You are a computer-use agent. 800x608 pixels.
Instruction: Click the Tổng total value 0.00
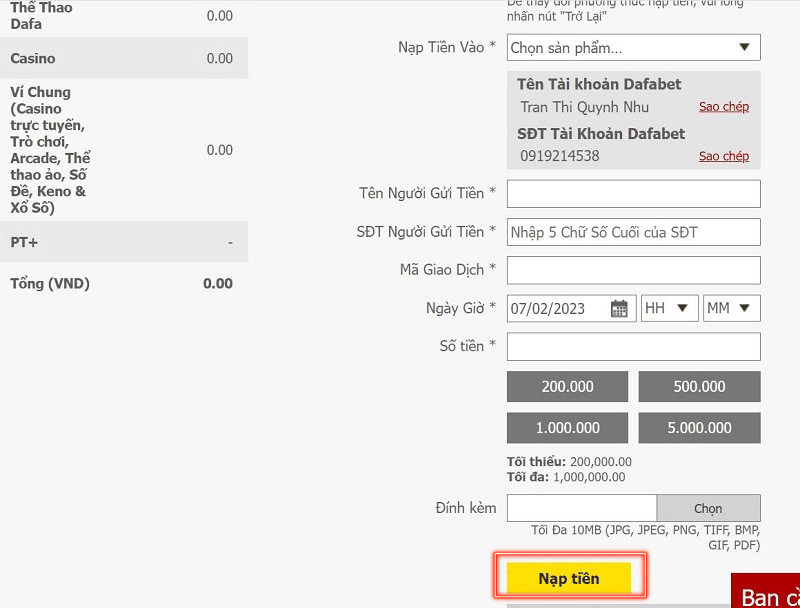click(x=218, y=284)
